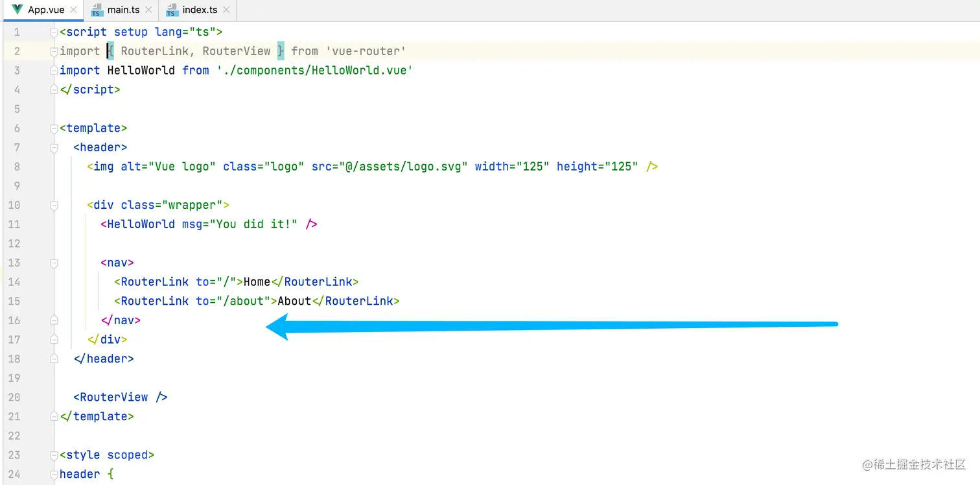This screenshot has height=485, width=980.
Task: Click the msg="You did it!" attribute
Action: (240, 224)
